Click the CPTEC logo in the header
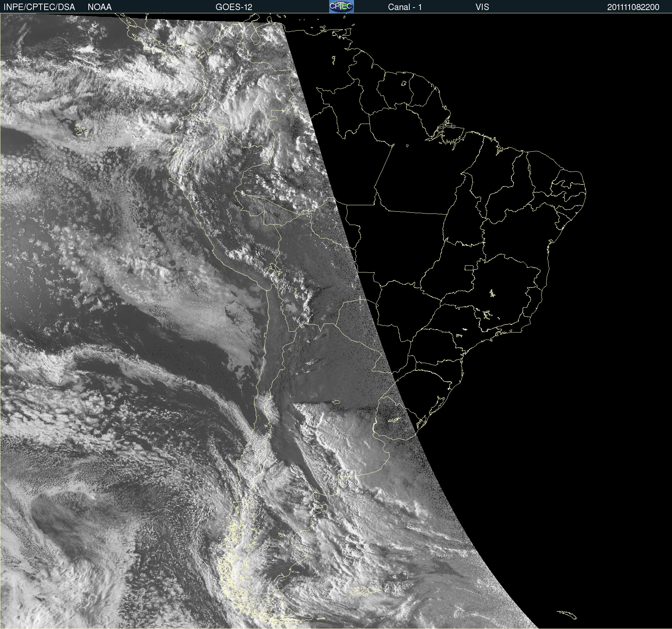The image size is (672, 629). tap(341, 6)
